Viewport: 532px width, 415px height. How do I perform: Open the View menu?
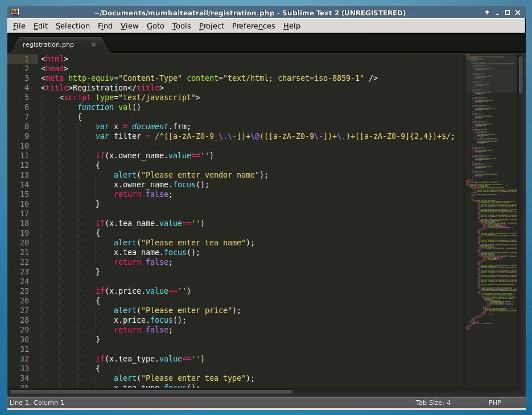tap(129, 26)
